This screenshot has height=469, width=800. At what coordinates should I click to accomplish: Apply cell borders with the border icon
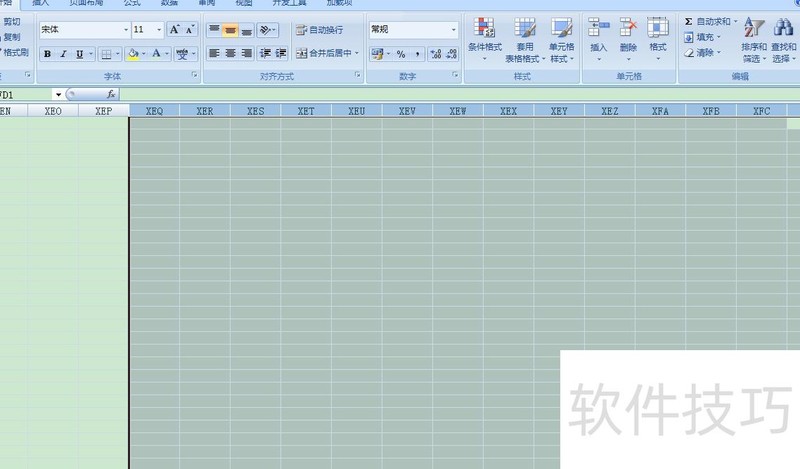(x=106, y=54)
